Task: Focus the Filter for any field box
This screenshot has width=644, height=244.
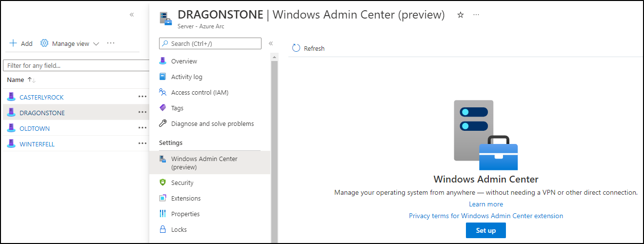Action: tap(76, 65)
